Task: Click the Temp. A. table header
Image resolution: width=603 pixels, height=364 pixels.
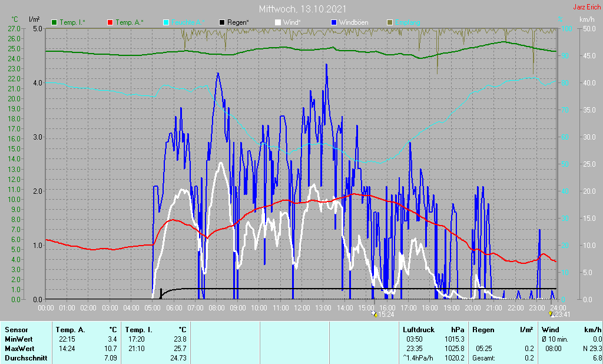Action: tap(71, 330)
